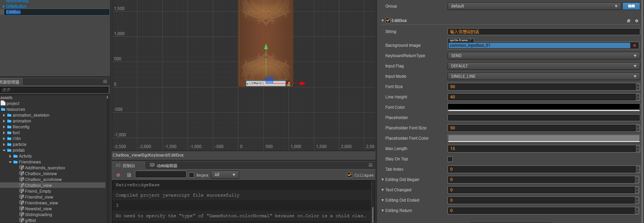Image resolution: width=644 pixels, height=223 pixels.
Task: Toggle the EditBox component enabled checkbox
Action: coord(388,21)
